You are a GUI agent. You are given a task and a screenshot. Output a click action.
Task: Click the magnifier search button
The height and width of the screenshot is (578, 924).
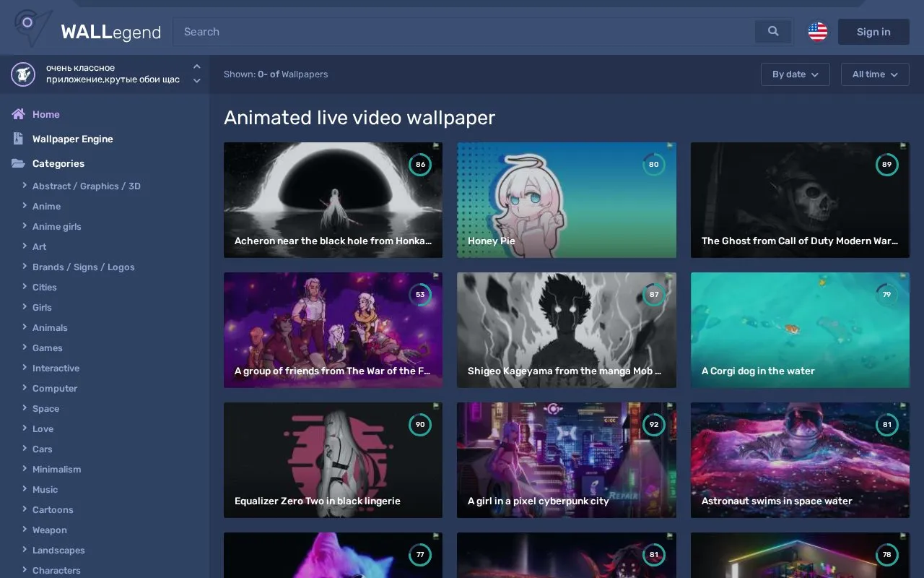(x=773, y=32)
